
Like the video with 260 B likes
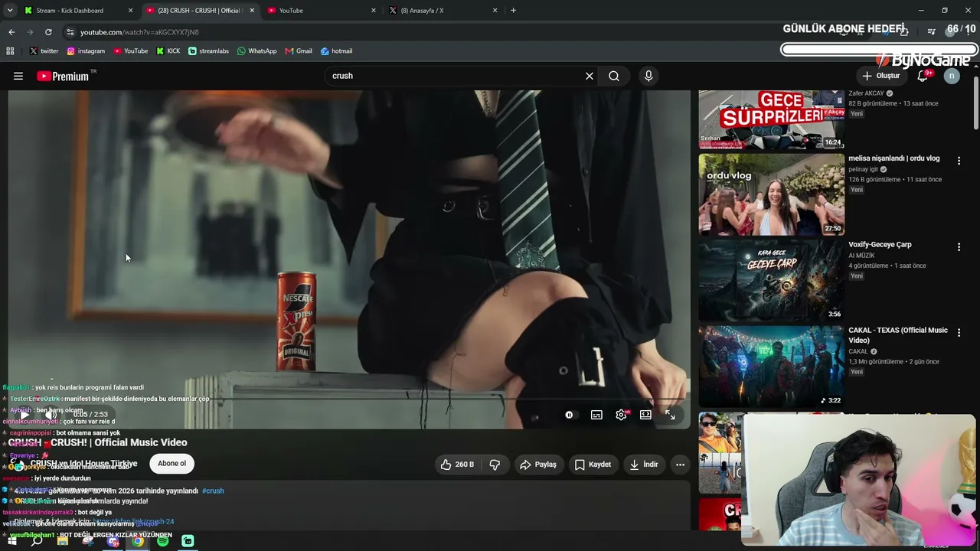click(x=457, y=465)
